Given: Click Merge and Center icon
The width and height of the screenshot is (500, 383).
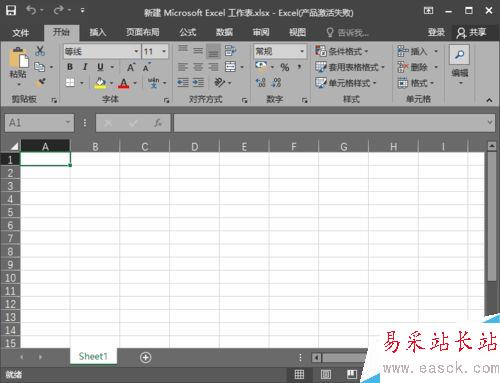Looking at the screenshot, I should point(230,67).
